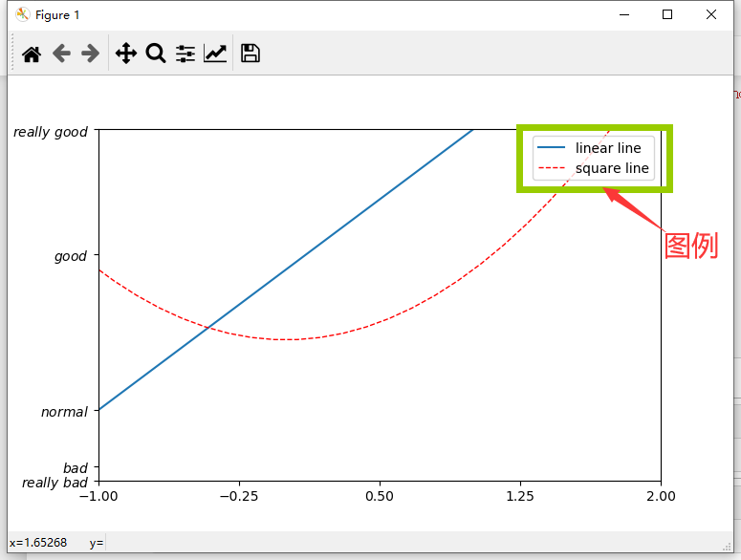Activate the Pan axes tool
Screen dimensions: 741x560
coord(126,53)
